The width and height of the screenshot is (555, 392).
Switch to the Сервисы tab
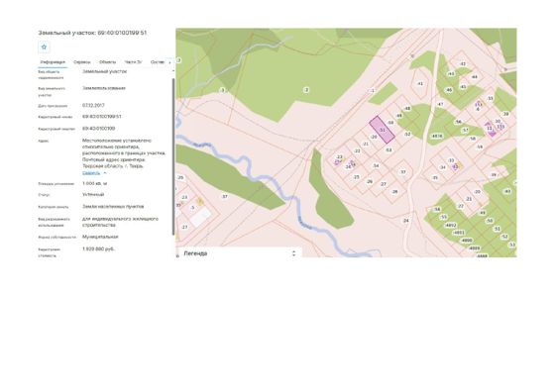click(81, 62)
